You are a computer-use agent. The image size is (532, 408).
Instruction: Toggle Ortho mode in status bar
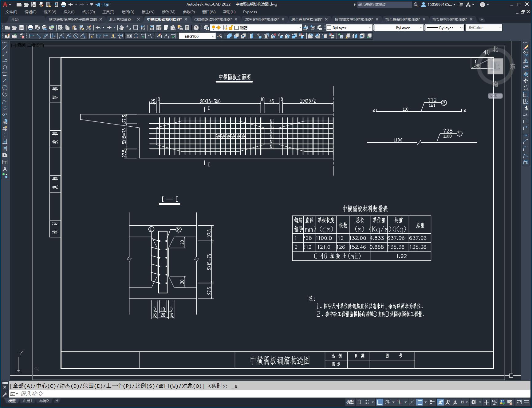tap(380, 402)
